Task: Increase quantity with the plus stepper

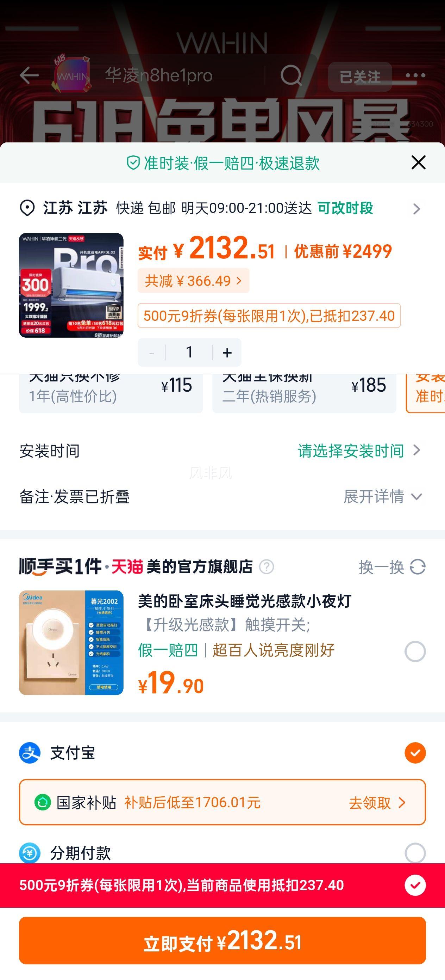Action: (x=227, y=352)
